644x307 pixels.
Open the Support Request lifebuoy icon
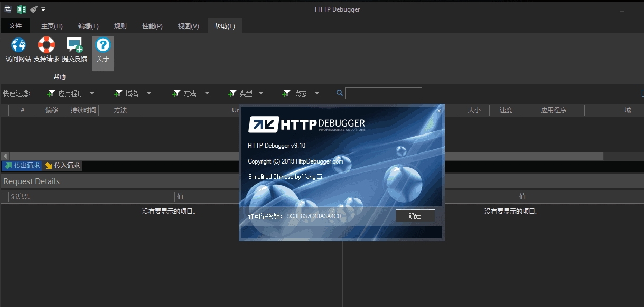point(46,45)
